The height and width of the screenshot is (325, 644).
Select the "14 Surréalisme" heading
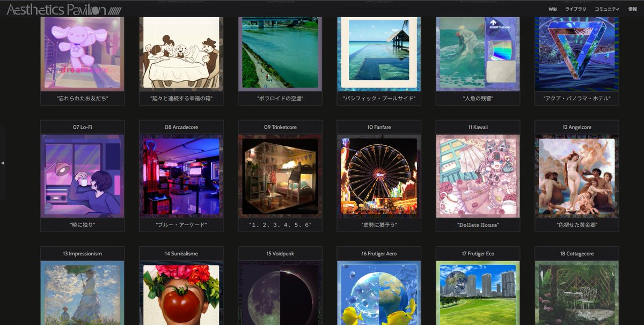pyautogui.click(x=181, y=253)
